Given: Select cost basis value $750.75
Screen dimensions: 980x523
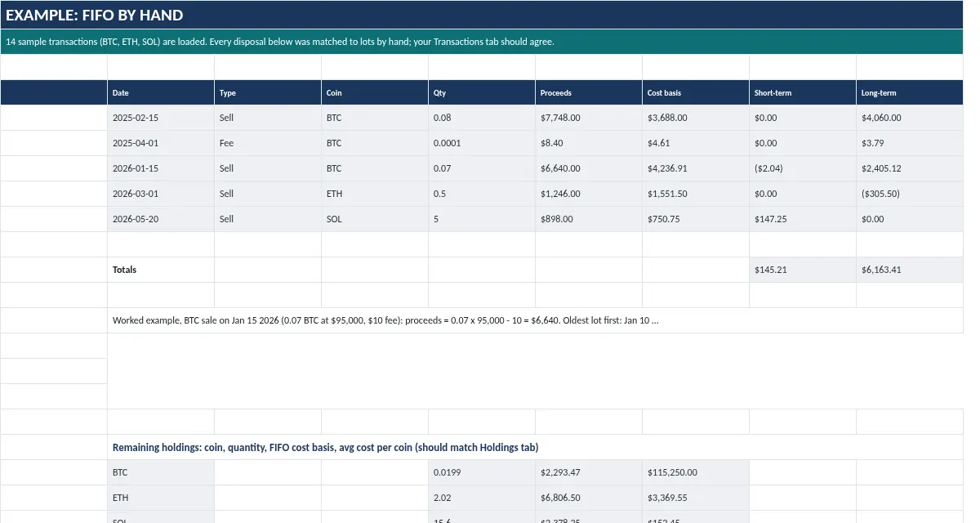Looking at the screenshot, I should 696,219.
